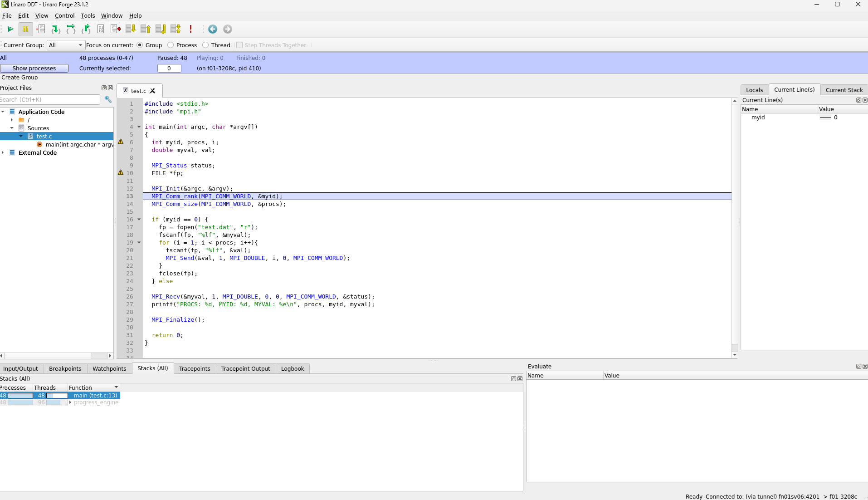The width and height of the screenshot is (868, 500).
Task: Select the Process focus radio button
Action: click(171, 45)
